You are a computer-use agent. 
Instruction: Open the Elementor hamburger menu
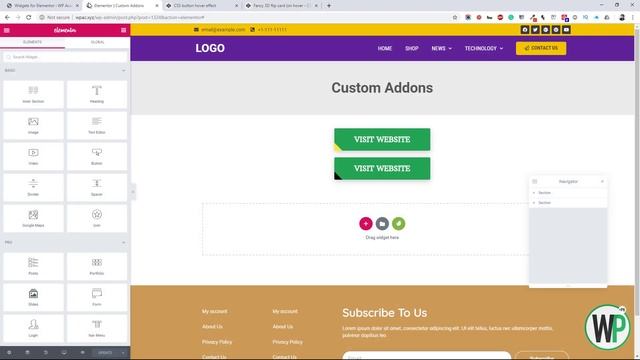pos(7,30)
